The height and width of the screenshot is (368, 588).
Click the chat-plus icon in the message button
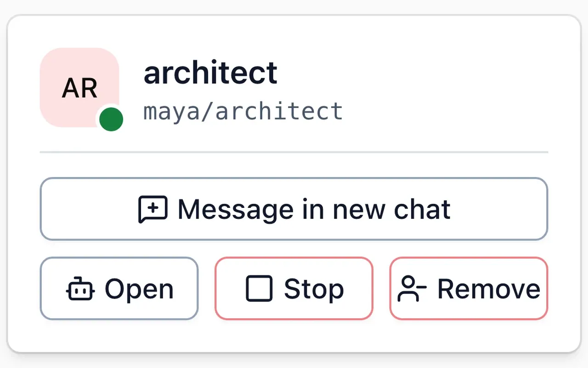[153, 210]
